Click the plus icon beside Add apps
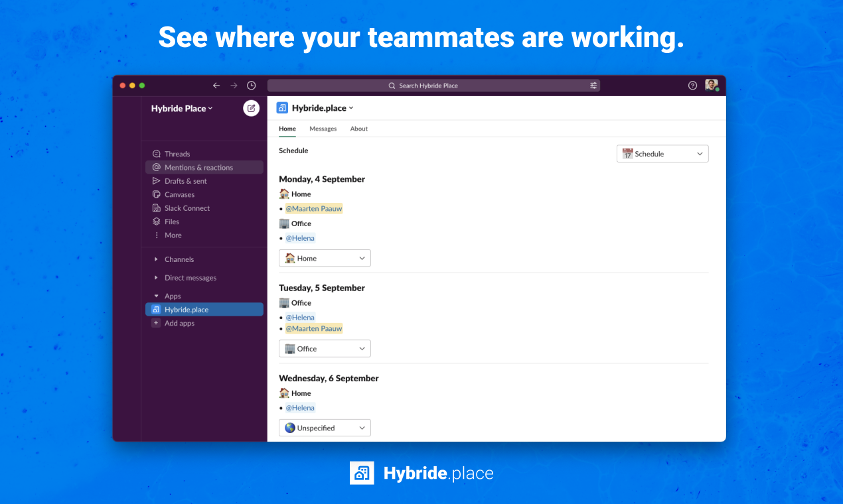This screenshot has width=843, height=504. click(156, 323)
